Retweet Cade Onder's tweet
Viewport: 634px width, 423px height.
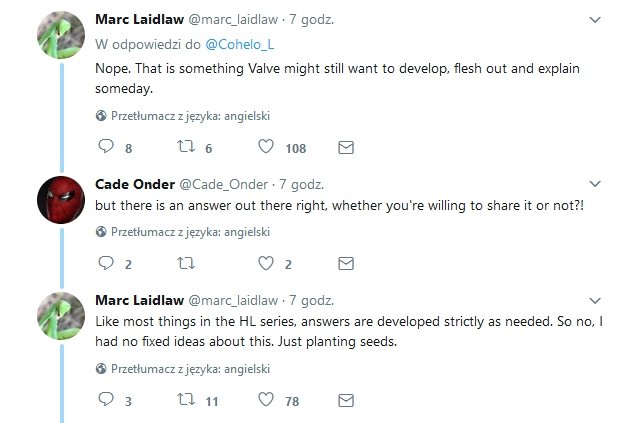[x=186, y=264]
